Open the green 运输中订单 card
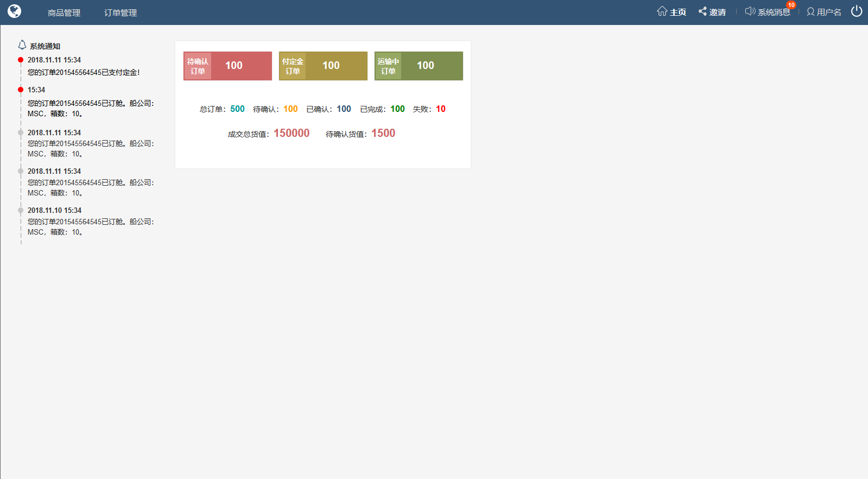Viewport: 868px width, 479px height. (419, 66)
